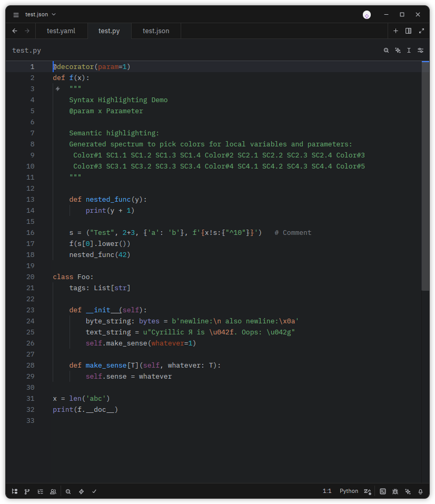Click the lightning bolt status bar icon

[x=81, y=491]
